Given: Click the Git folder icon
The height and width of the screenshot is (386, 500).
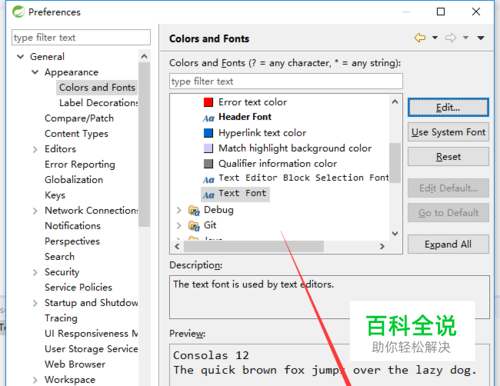Looking at the screenshot, I should tap(194, 226).
